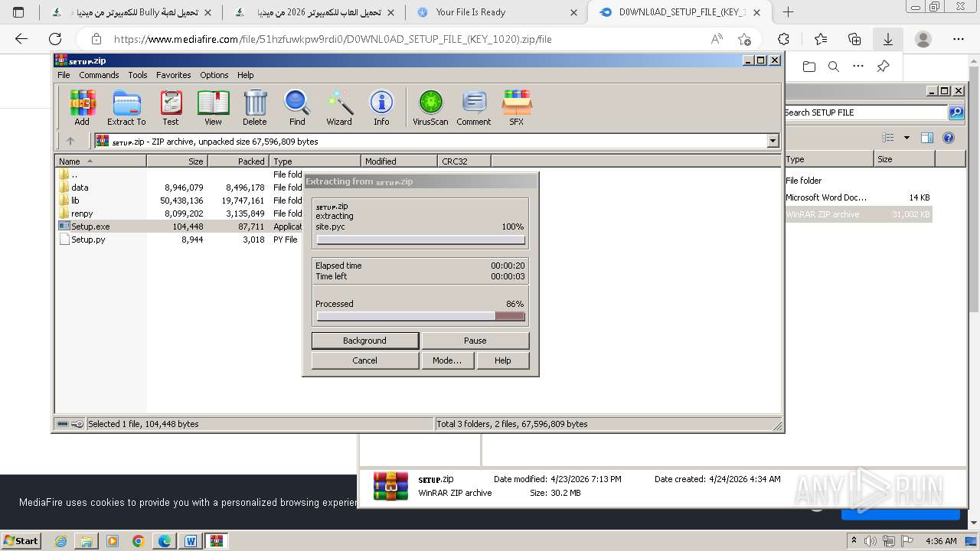This screenshot has width=980, height=551.
Task: Click the Explorer search button icon
Action: point(956,112)
